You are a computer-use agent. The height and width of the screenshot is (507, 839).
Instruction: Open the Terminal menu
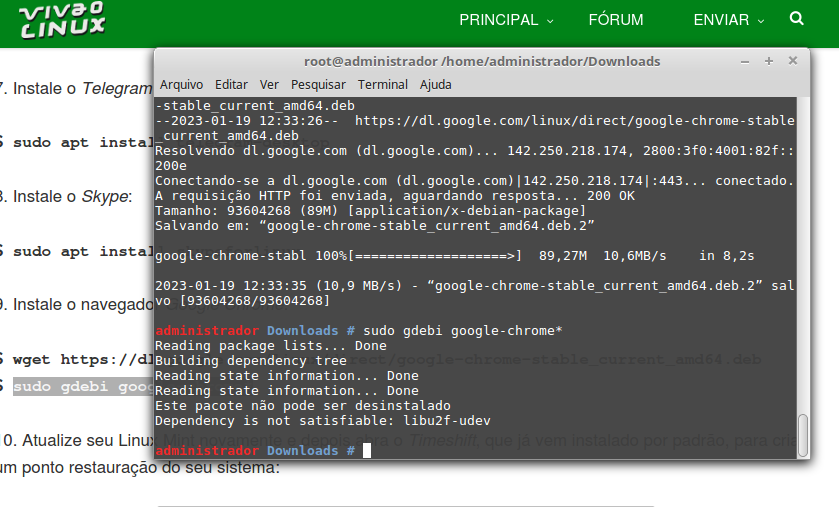tap(383, 84)
